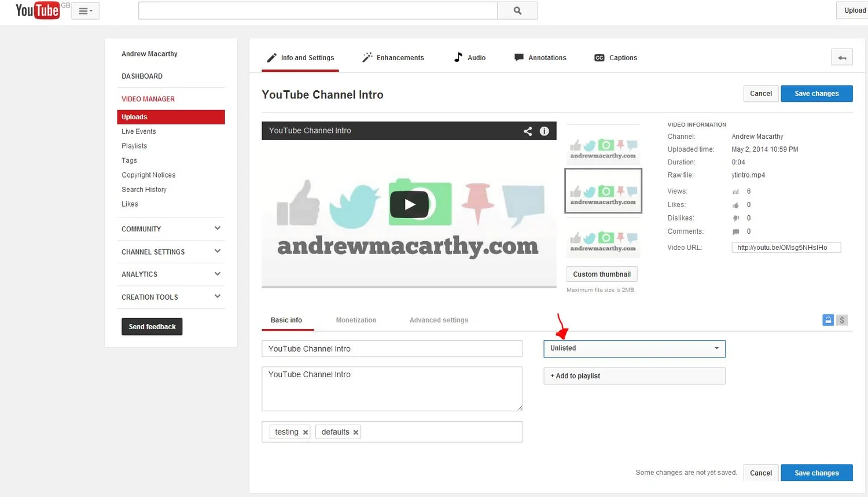Open the Annotations tab

(x=539, y=57)
